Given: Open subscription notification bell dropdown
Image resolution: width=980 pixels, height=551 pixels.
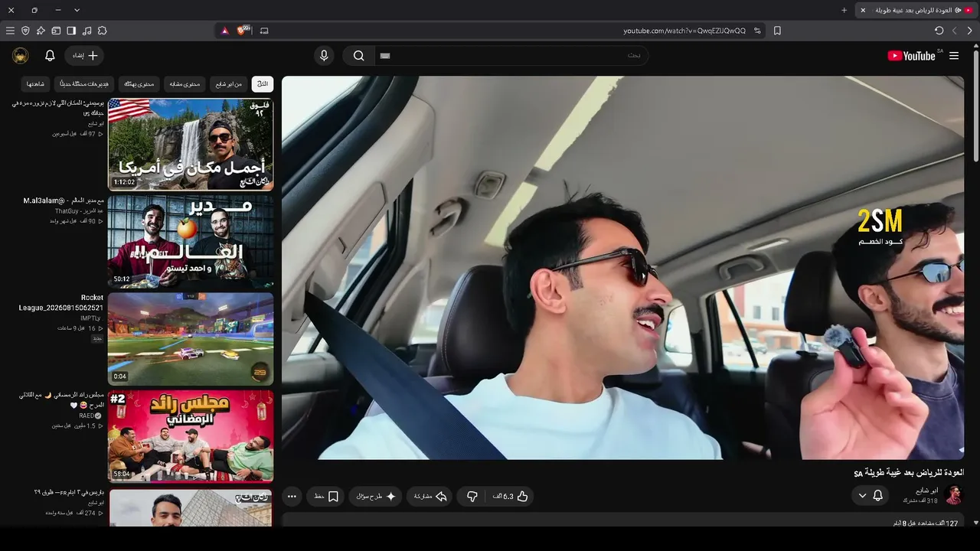Looking at the screenshot, I should click(871, 496).
